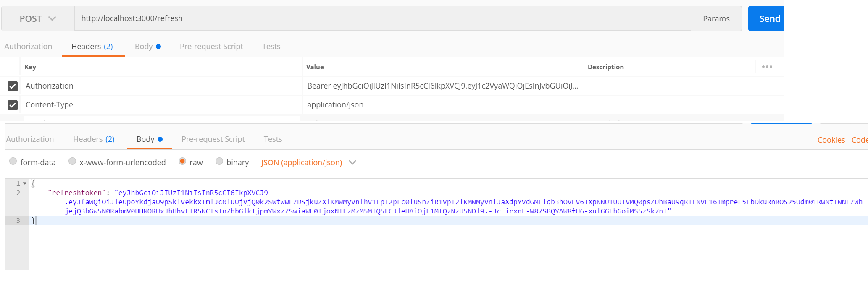This screenshot has width=868, height=302.
Task: Open lower Pre-request Script tab
Action: click(213, 139)
